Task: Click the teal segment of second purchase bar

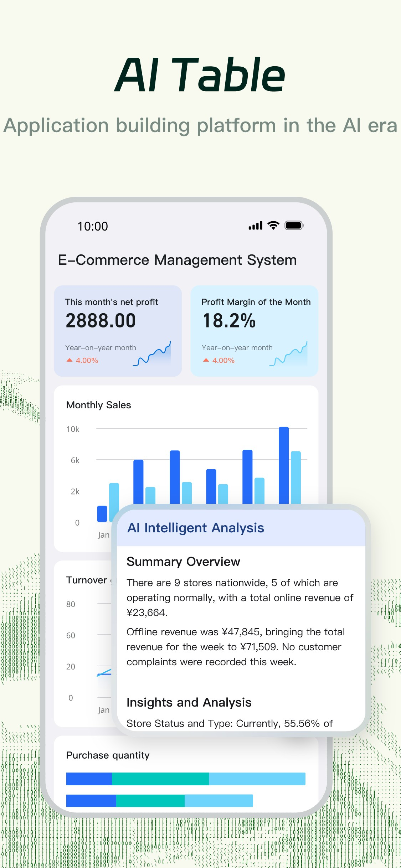Action: (x=150, y=801)
